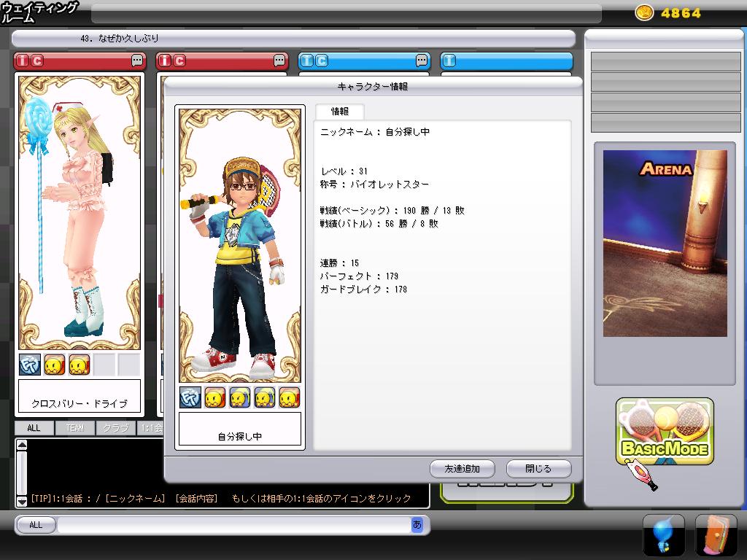The height and width of the screenshot is (560, 747).
Task: Click the third blue slot's speech bubble icon
Action: click(x=422, y=61)
